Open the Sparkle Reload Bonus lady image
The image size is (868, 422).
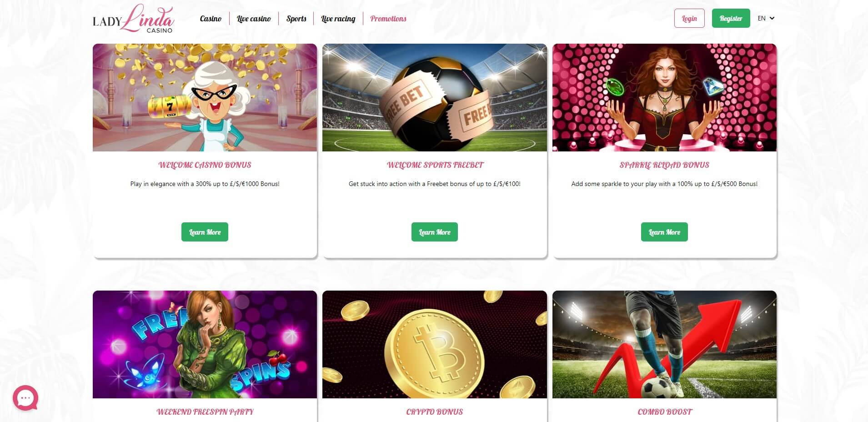[664, 97]
